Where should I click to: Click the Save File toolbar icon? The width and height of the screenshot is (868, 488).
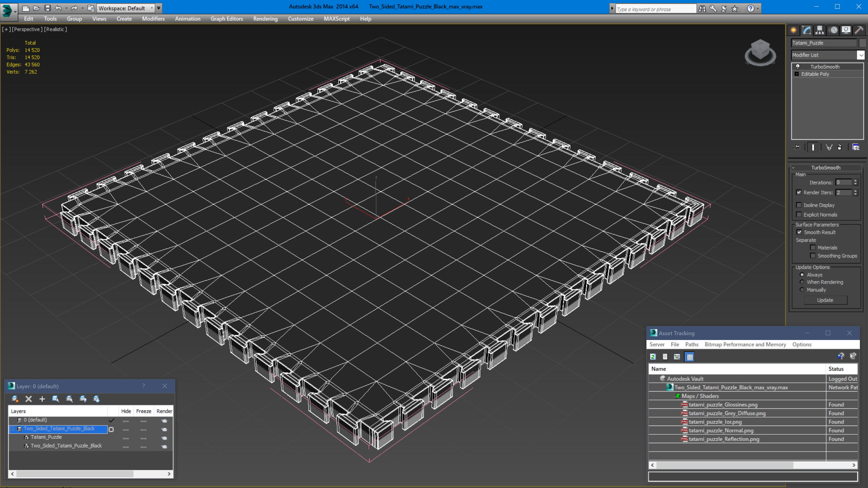point(48,8)
